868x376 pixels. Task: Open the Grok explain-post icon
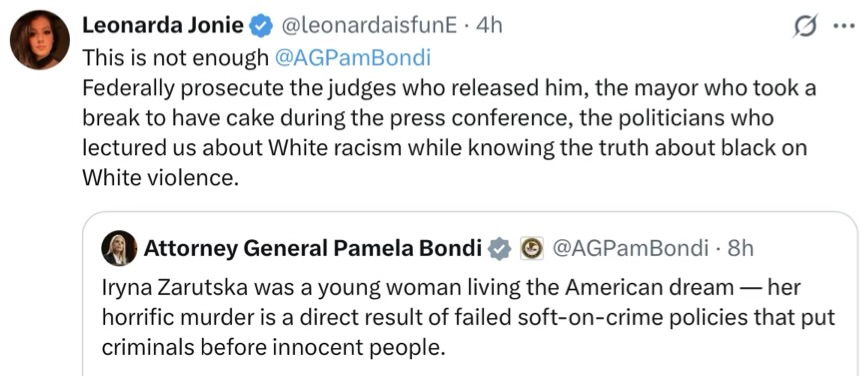(x=804, y=27)
